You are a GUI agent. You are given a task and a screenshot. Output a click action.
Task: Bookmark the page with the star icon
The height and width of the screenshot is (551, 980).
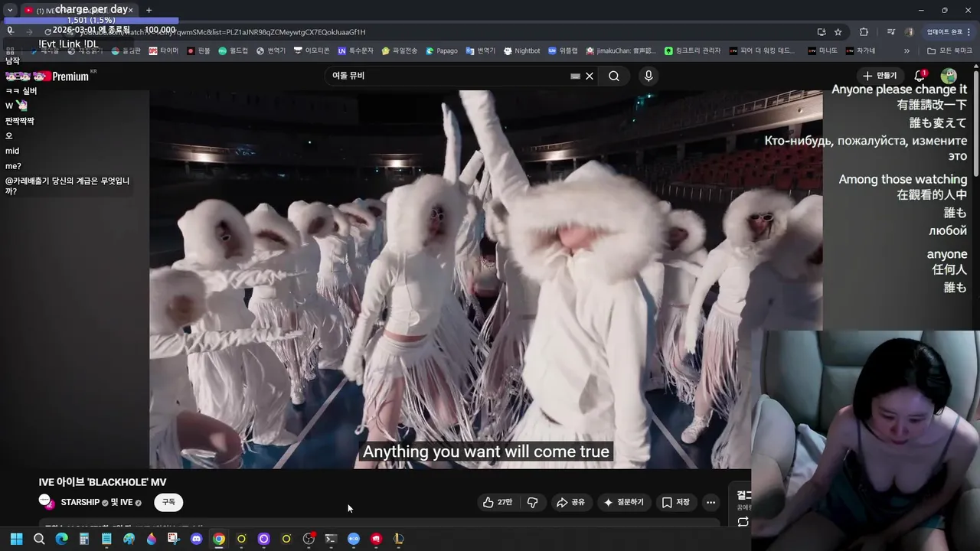click(x=838, y=32)
